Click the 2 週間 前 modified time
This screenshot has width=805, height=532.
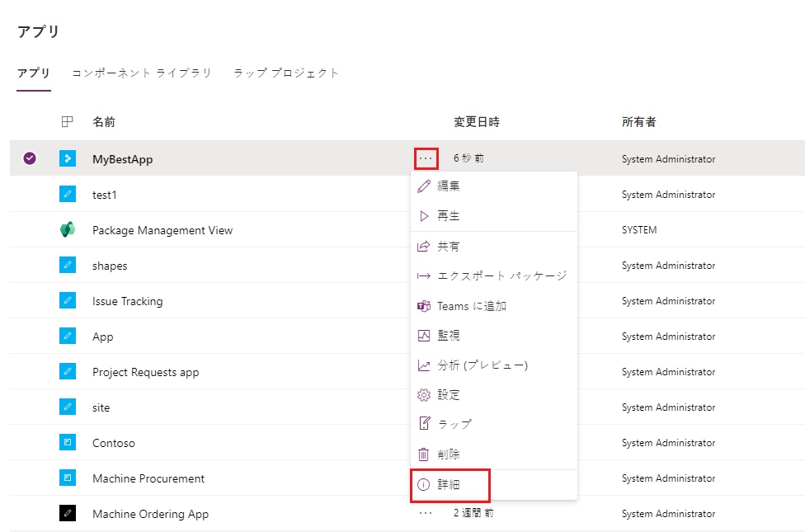point(473,512)
